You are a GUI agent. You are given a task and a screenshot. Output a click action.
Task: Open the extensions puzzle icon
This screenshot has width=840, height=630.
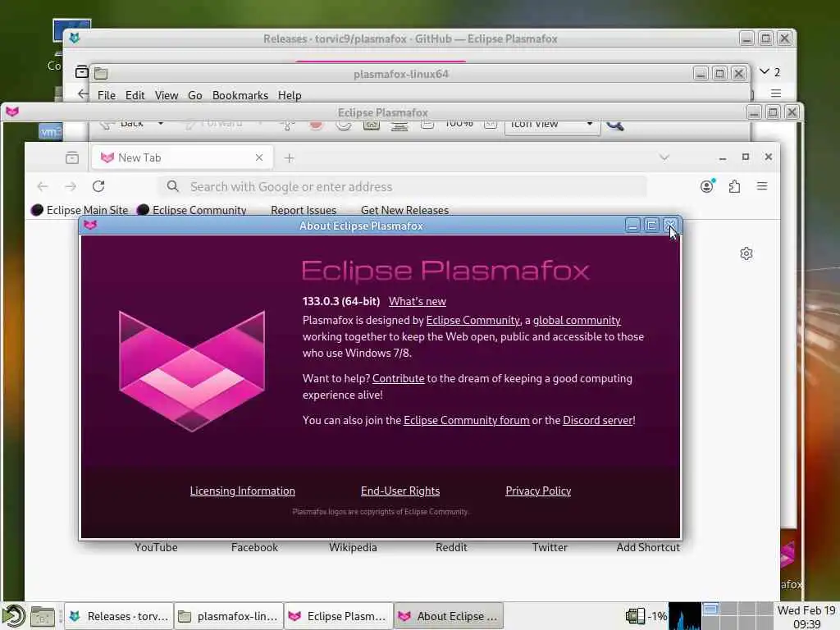pyautogui.click(x=734, y=186)
